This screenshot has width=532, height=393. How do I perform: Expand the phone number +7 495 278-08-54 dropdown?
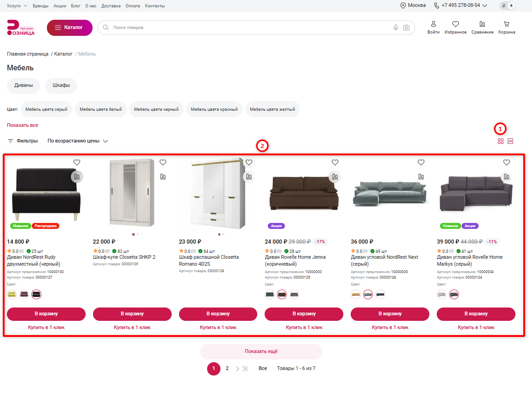click(x=460, y=6)
